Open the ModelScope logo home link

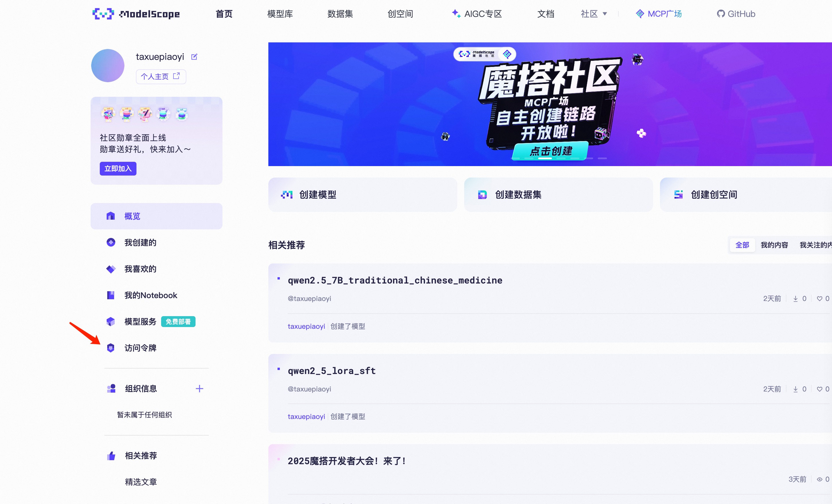coord(136,14)
